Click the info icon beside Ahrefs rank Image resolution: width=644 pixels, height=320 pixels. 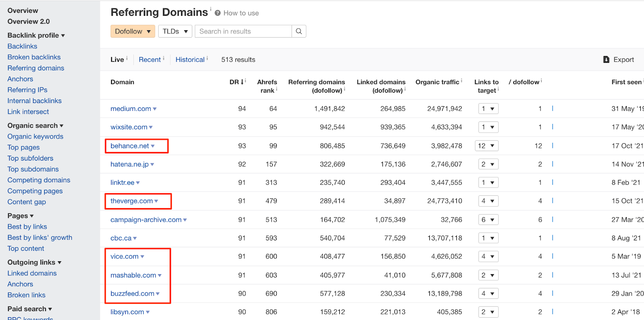(x=277, y=89)
